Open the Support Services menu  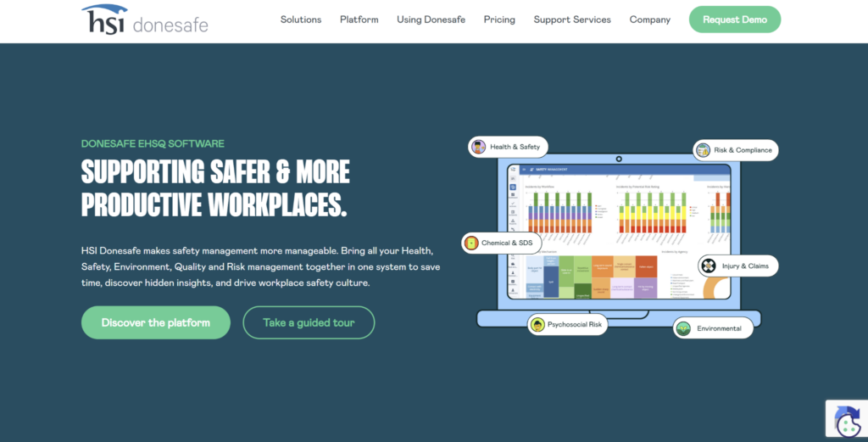click(572, 20)
